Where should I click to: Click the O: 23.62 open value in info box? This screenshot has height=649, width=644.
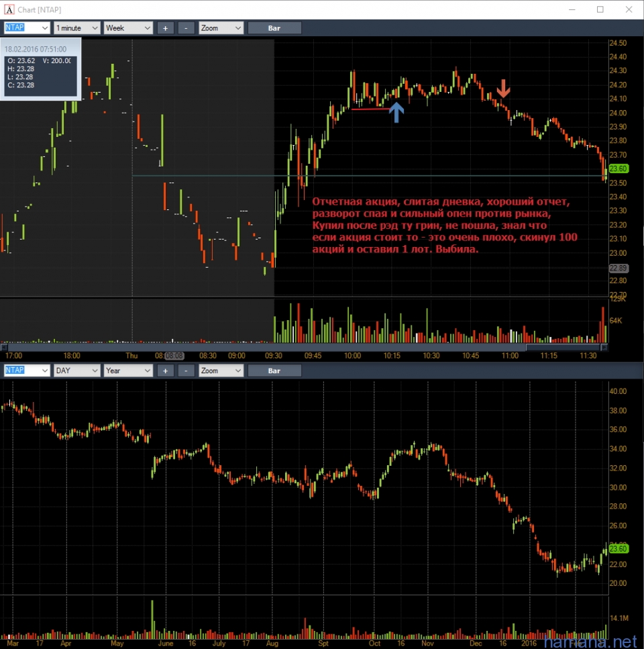tap(21, 60)
